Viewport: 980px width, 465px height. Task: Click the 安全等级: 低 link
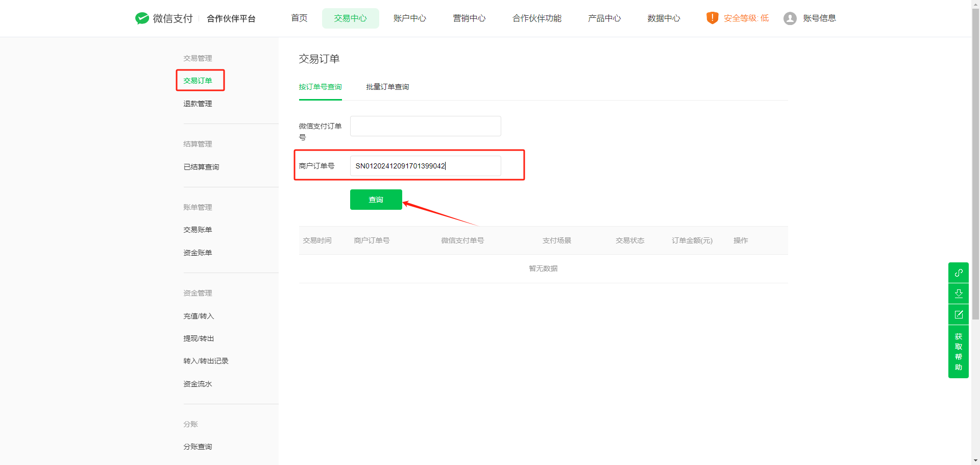746,18
